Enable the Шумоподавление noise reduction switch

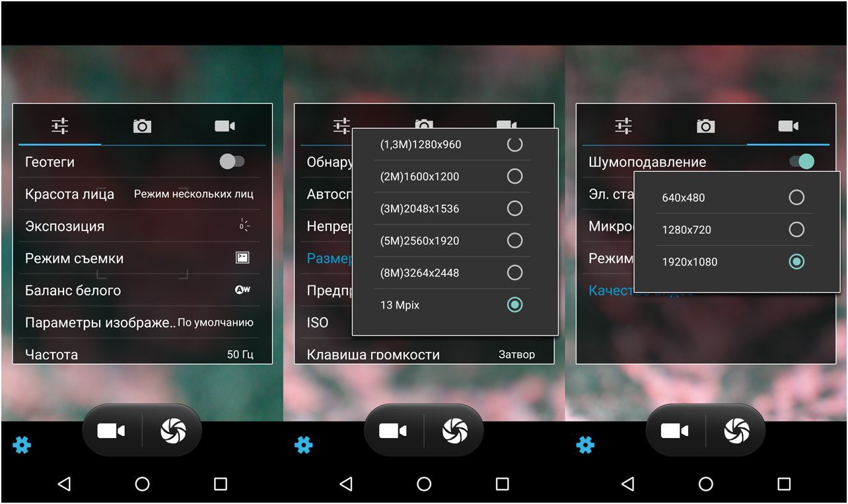pos(800,161)
